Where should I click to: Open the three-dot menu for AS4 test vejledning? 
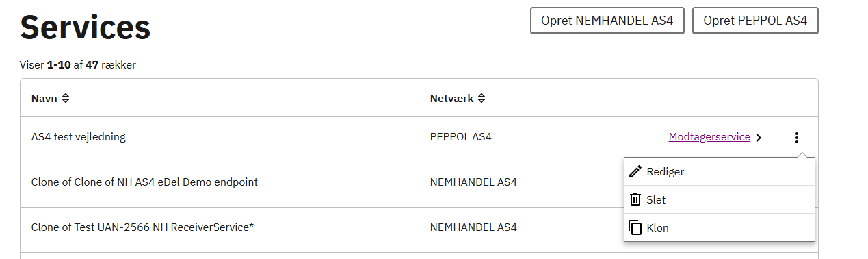796,137
